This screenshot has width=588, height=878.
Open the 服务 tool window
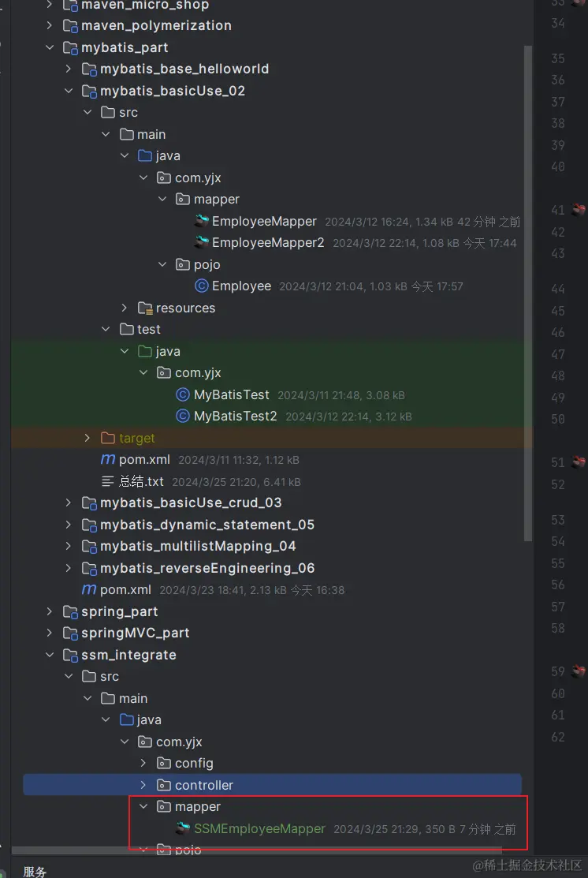pos(35,871)
